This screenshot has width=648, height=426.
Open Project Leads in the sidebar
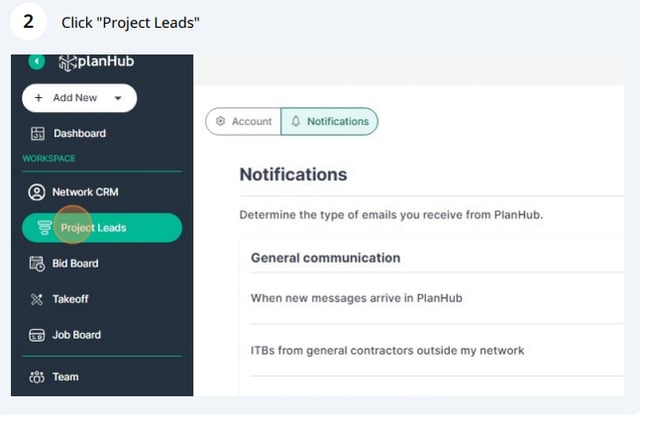click(x=102, y=228)
